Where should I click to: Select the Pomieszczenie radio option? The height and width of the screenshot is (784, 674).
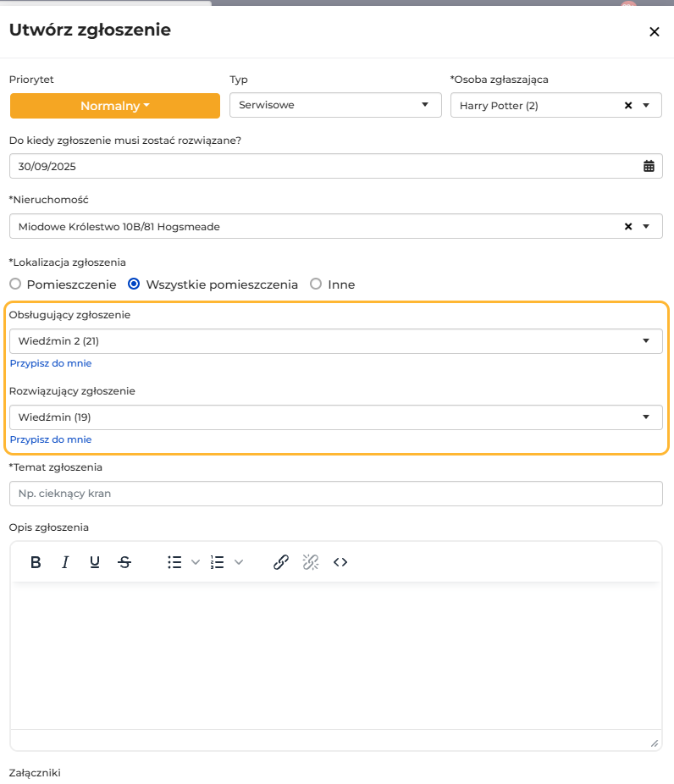click(x=15, y=284)
